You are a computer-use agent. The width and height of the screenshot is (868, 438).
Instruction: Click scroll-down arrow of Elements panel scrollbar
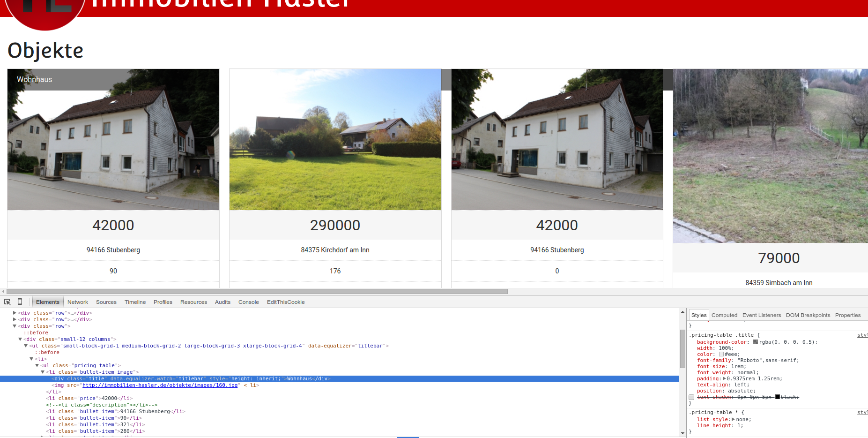pyautogui.click(x=683, y=433)
